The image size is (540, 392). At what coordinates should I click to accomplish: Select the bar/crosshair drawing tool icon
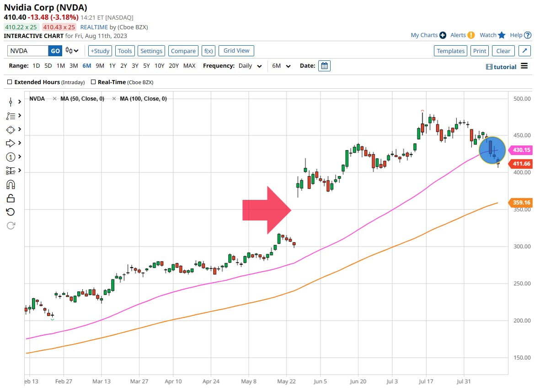pos(11,102)
